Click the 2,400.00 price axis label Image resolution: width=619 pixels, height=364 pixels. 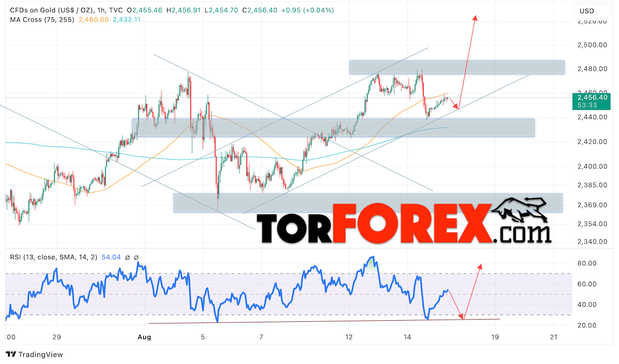click(x=592, y=166)
